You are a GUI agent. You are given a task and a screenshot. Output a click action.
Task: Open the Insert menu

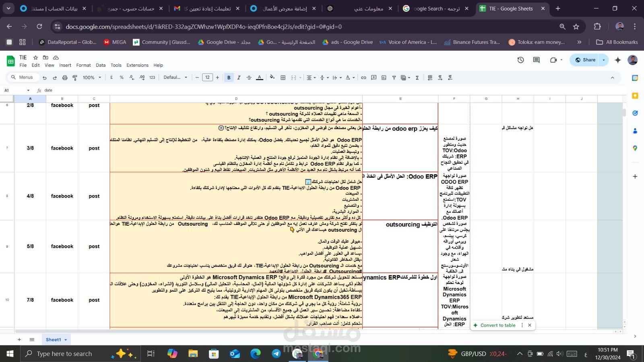(x=65, y=65)
